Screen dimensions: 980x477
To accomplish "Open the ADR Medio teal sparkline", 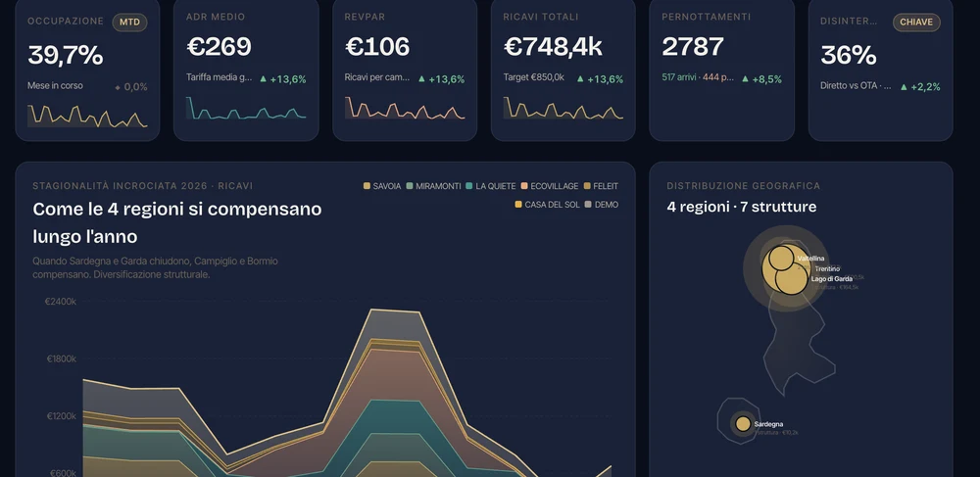I will tap(246, 108).
